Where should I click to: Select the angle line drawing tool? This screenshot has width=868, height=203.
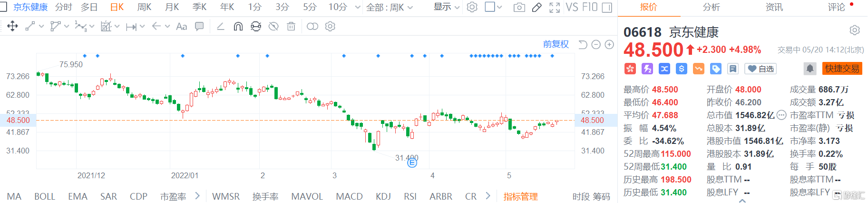coord(220,26)
